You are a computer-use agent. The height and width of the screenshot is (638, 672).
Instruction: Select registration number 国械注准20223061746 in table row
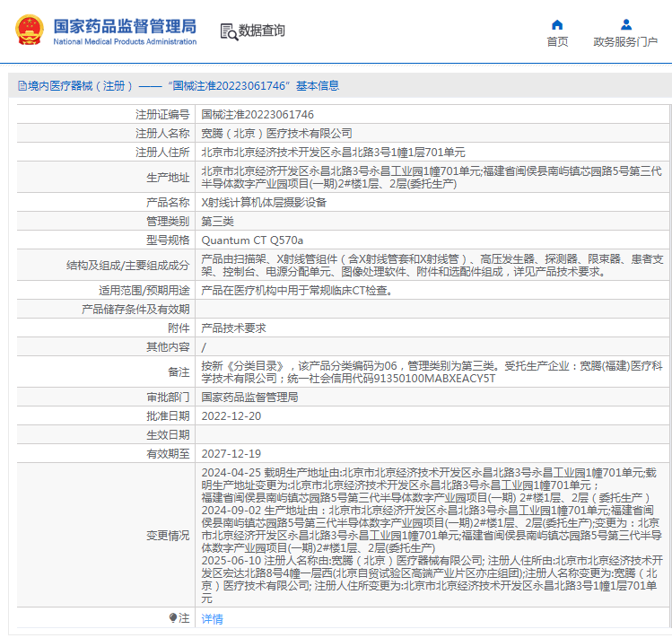point(257,115)
